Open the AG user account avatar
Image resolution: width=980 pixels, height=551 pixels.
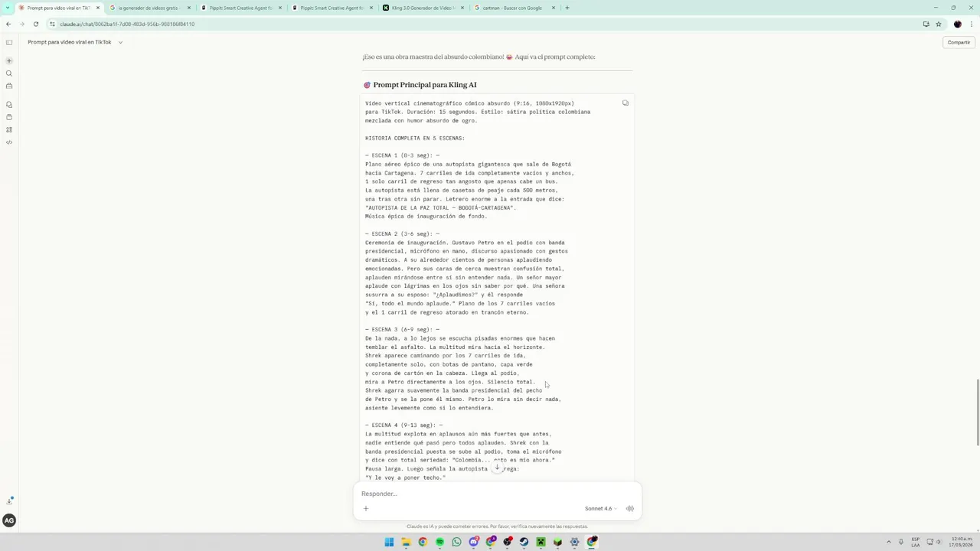point(9,520)
